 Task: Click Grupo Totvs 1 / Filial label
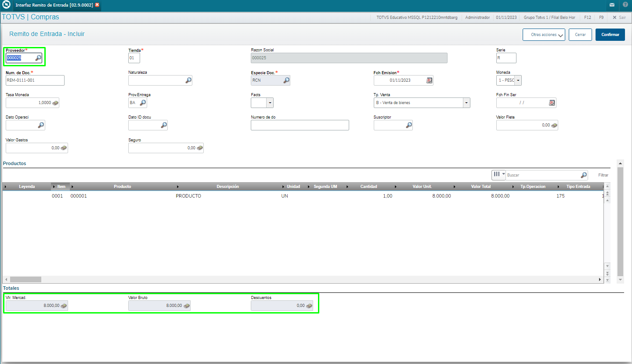click(549, 18)
